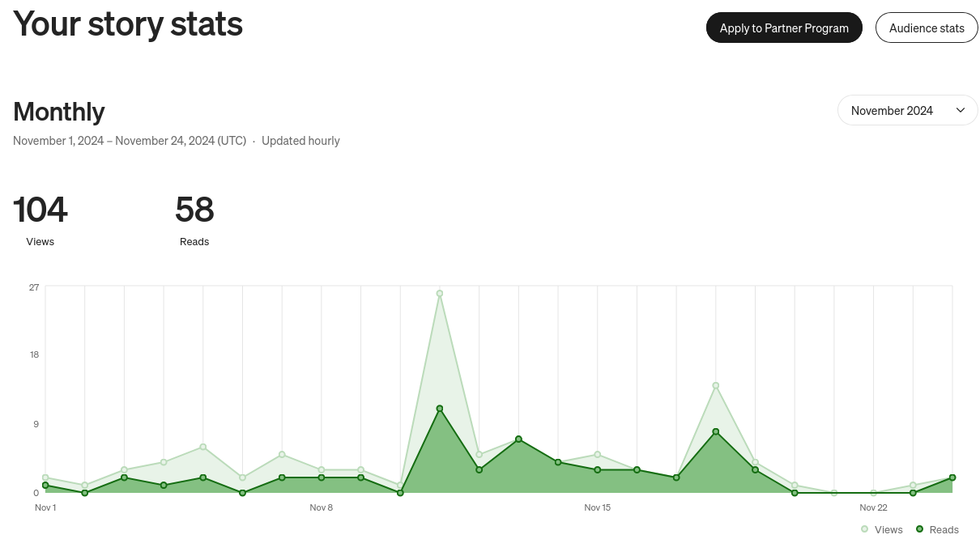Open the Audience stats page

point(927,28)
